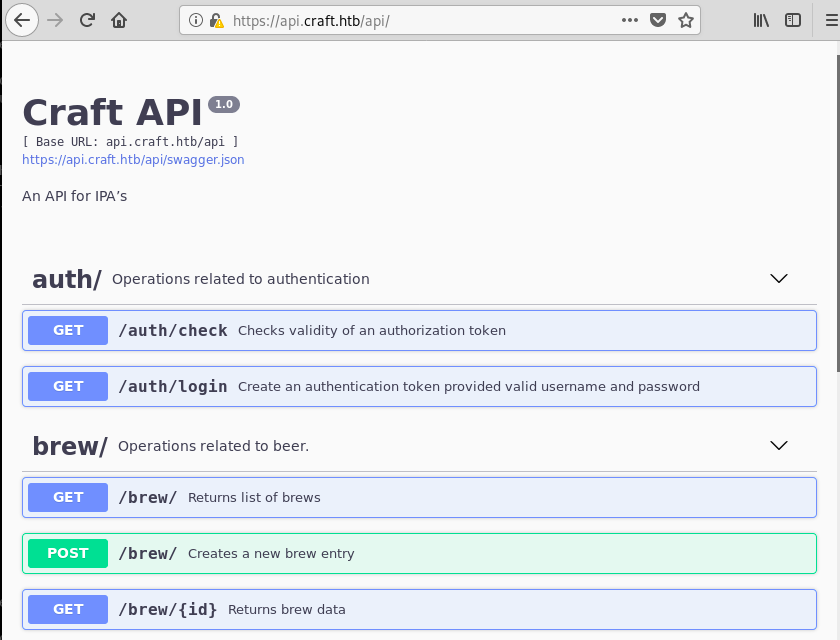Open the browser home page icon

(x=119, y=20)
